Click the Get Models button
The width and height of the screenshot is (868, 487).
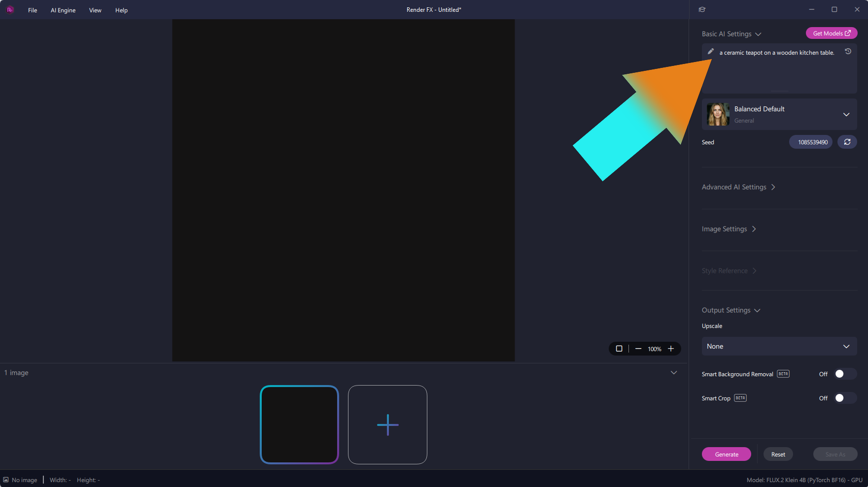[832, 33]
